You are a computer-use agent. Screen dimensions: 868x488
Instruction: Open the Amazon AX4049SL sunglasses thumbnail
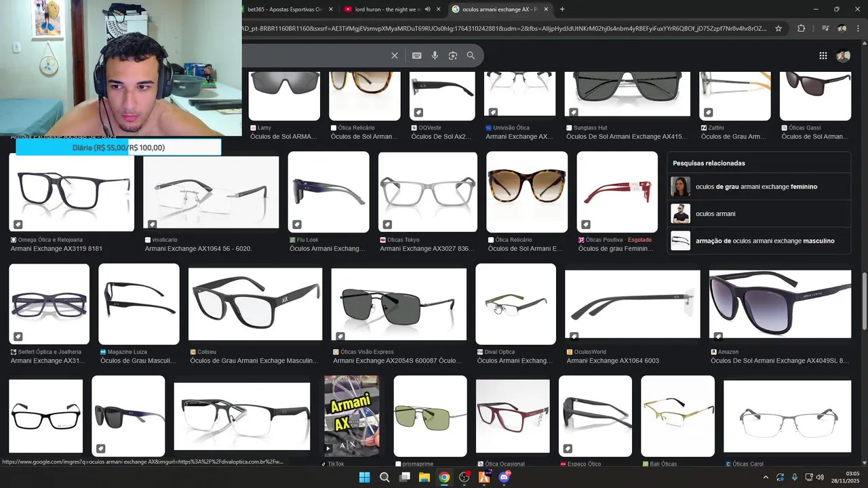780,304
